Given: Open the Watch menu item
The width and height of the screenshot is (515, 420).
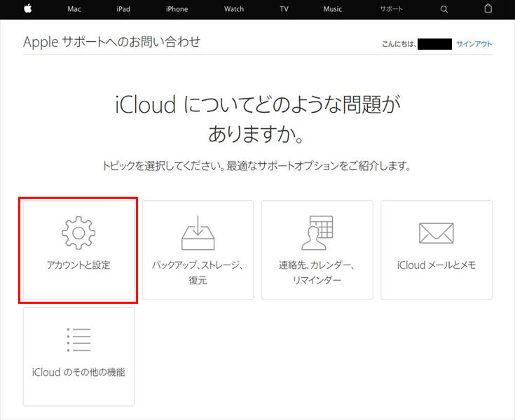Looking at the screenshot, I should click(234, 9).
